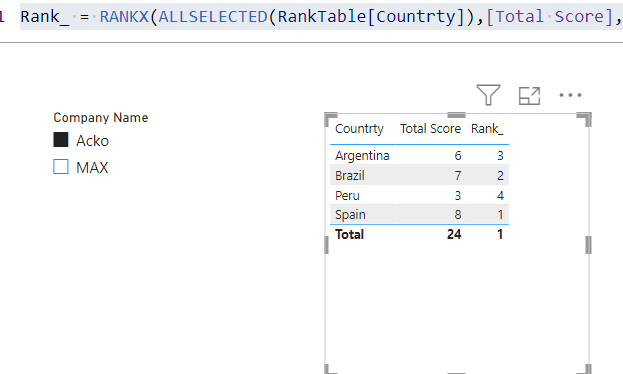This screenshot has height=374, width=623.
Task: Click the Company Name slicer title
Action: pos(101,117)
